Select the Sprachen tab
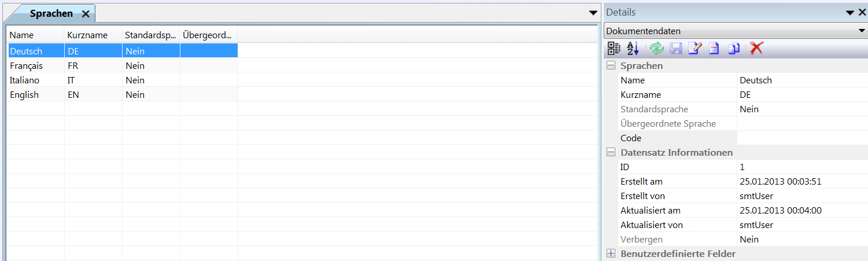Viewport: 868px width, 261px height. point(51,13)
